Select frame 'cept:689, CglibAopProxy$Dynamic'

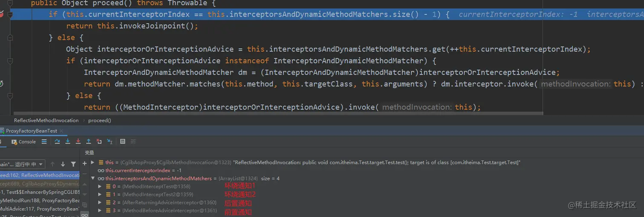(x=40, y=184)
